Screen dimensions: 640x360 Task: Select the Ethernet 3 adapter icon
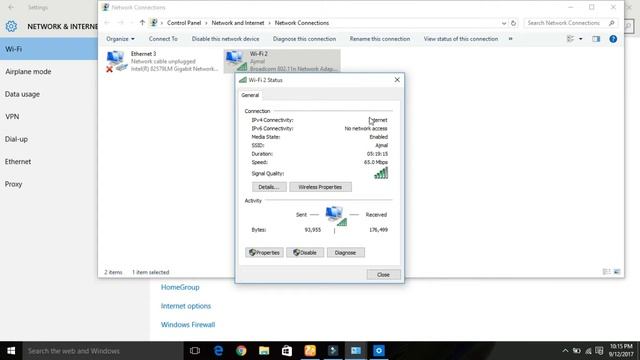(x=117, y=61)
